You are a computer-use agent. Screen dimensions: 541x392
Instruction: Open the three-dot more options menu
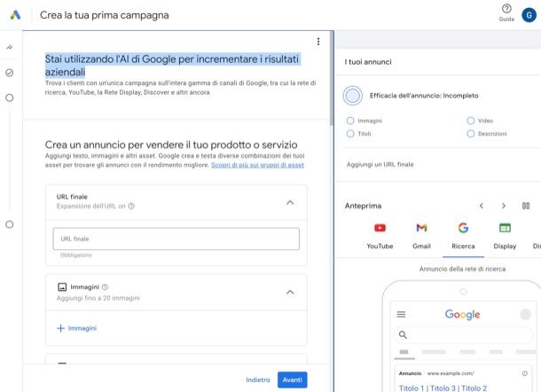(x=318, y=42)
